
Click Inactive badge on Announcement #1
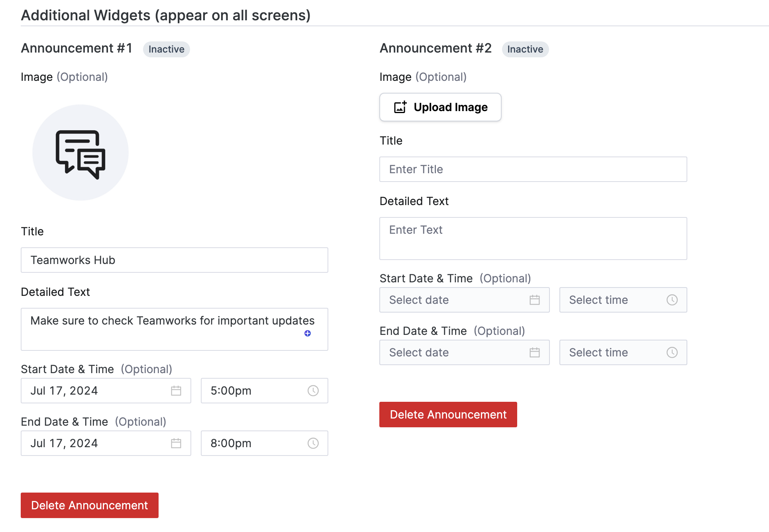coord(166,49)
